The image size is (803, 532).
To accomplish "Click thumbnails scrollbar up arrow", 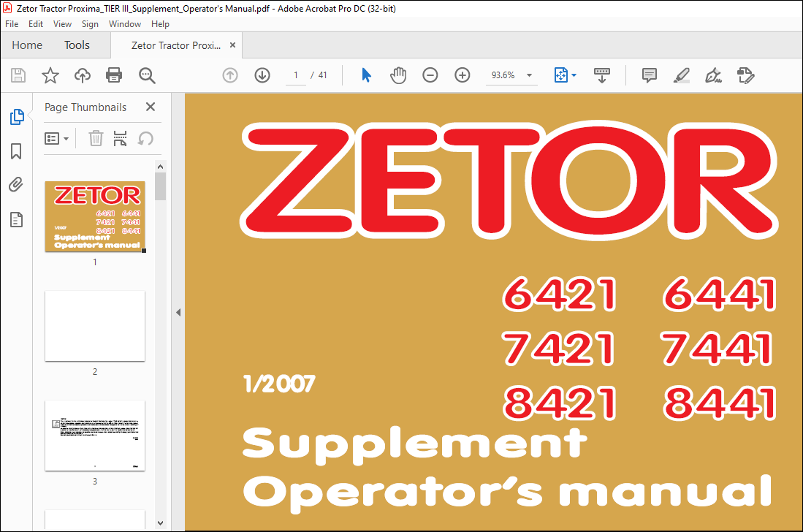I will pyautogui.click(x=160, y=167).
